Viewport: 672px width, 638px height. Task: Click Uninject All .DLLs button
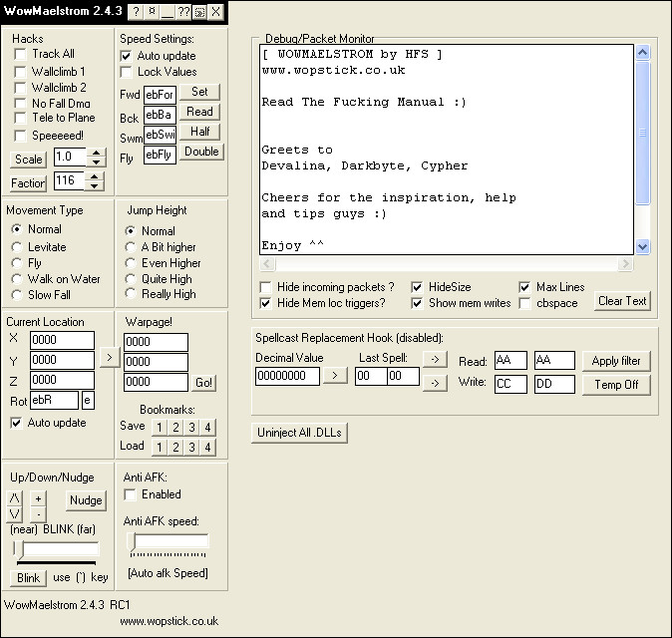299,433
